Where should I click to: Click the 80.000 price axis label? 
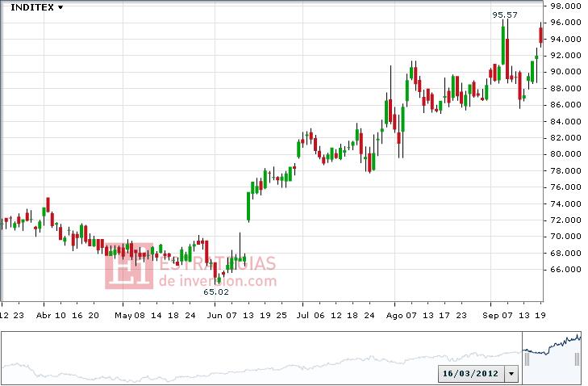click(565, 154)
